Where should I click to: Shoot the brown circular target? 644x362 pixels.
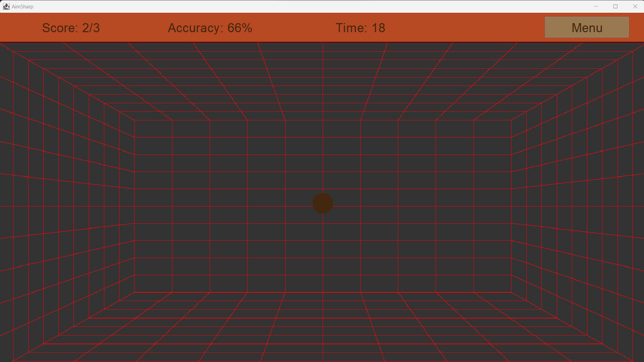[x=323, y=203]
